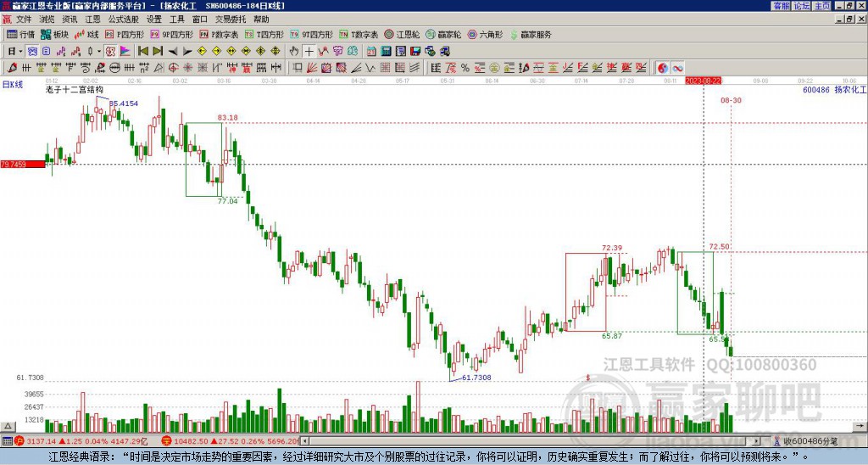The width and height of the screenshot is (868, 465).
Task: Open the 9P四方形 tool
Action: coord(171,34)
